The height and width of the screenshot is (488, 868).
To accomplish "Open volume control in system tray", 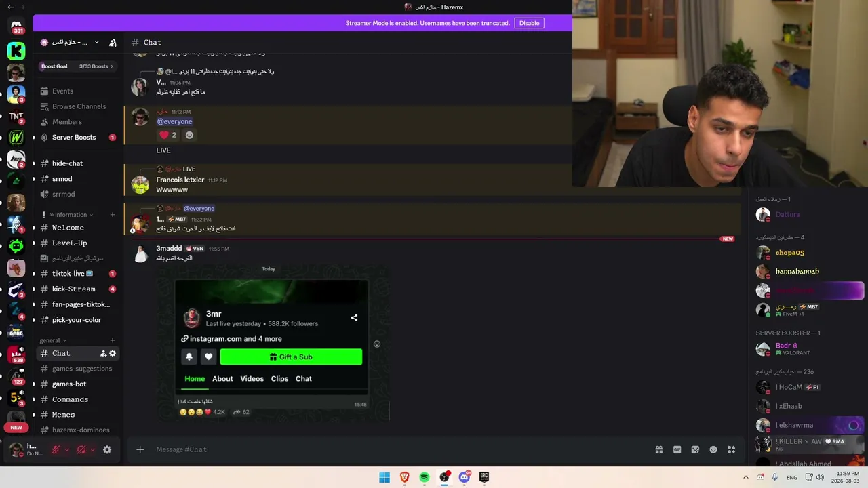I will point(820,477).
